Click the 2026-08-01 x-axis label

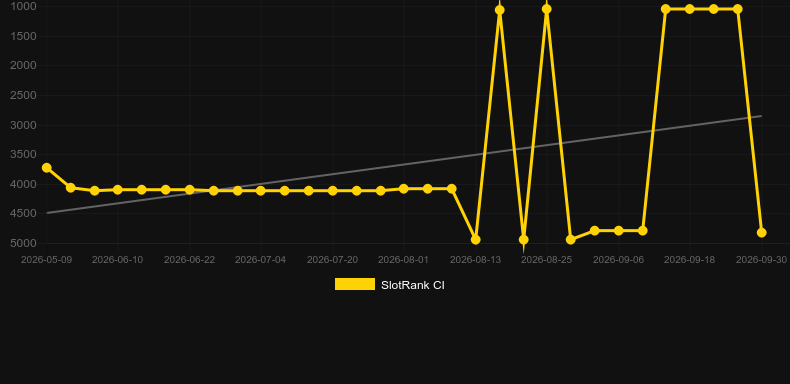tap(404, 260)
